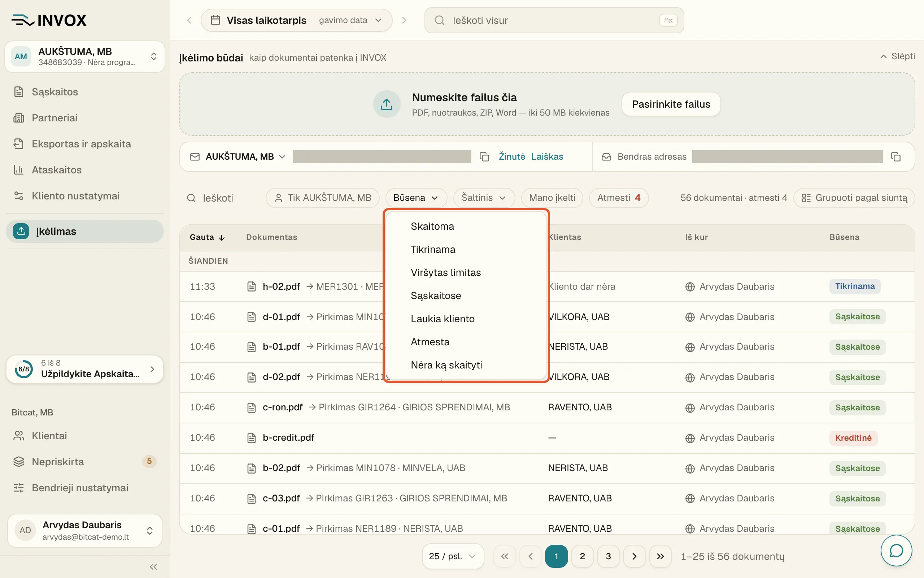Choose Laukia kliento status option

click(x=466, y=319)
